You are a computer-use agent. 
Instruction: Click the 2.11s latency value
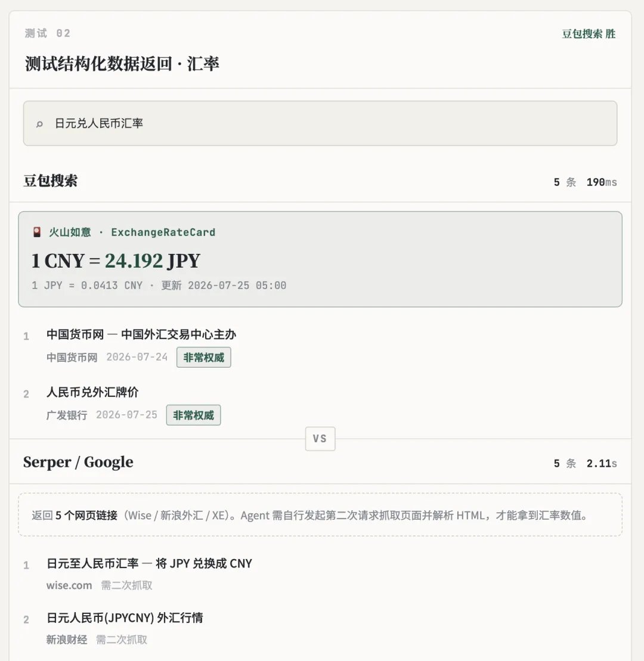coord(602,463)
